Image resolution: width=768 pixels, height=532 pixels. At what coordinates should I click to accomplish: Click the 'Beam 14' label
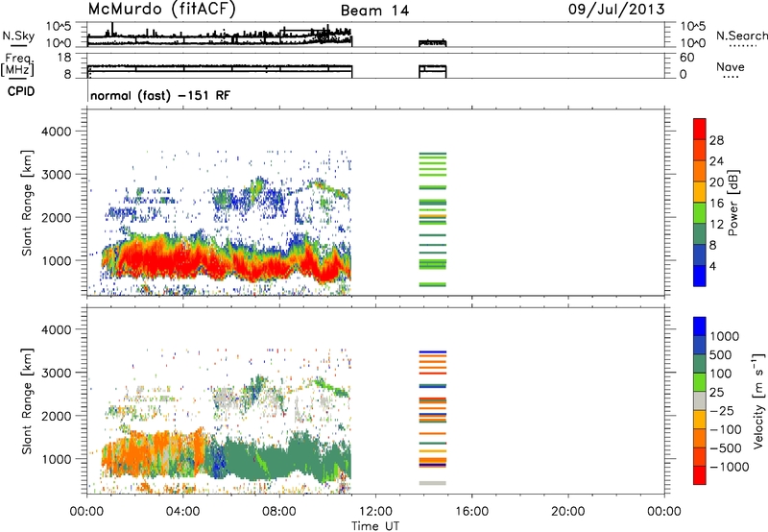[374, 11]
